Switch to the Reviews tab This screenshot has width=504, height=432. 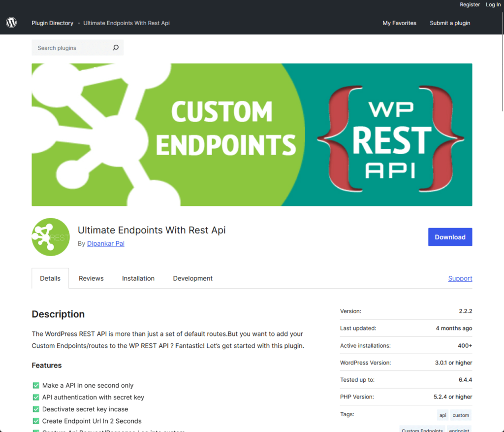91,278
